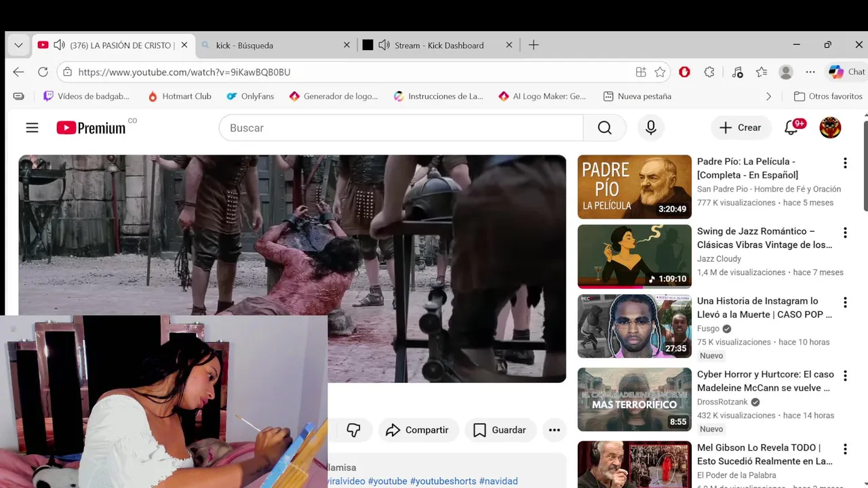Open the Padre Pío La Película thumbnail
The height and width of the screenshot is (488, 868).
point(634,187)
